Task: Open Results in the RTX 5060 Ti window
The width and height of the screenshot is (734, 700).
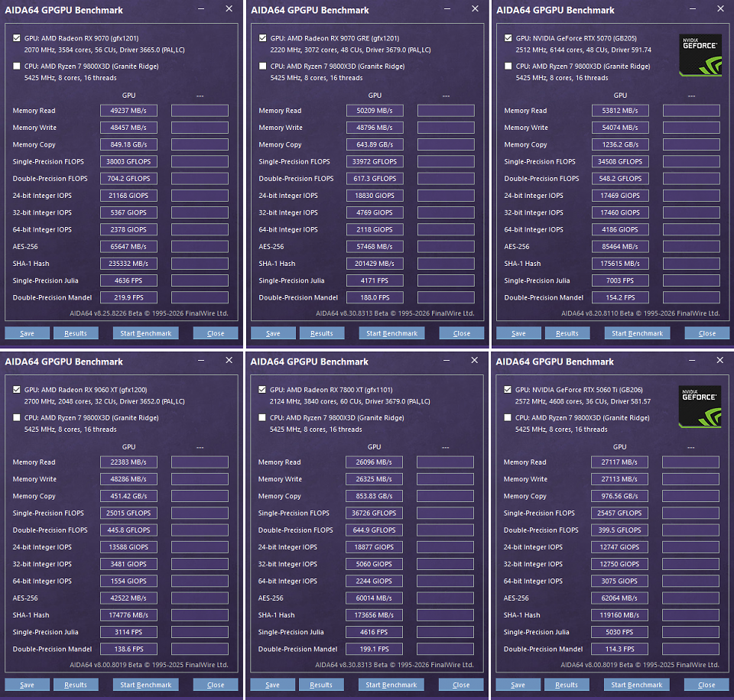Action: pyautogui.click(x=567, y=685)
